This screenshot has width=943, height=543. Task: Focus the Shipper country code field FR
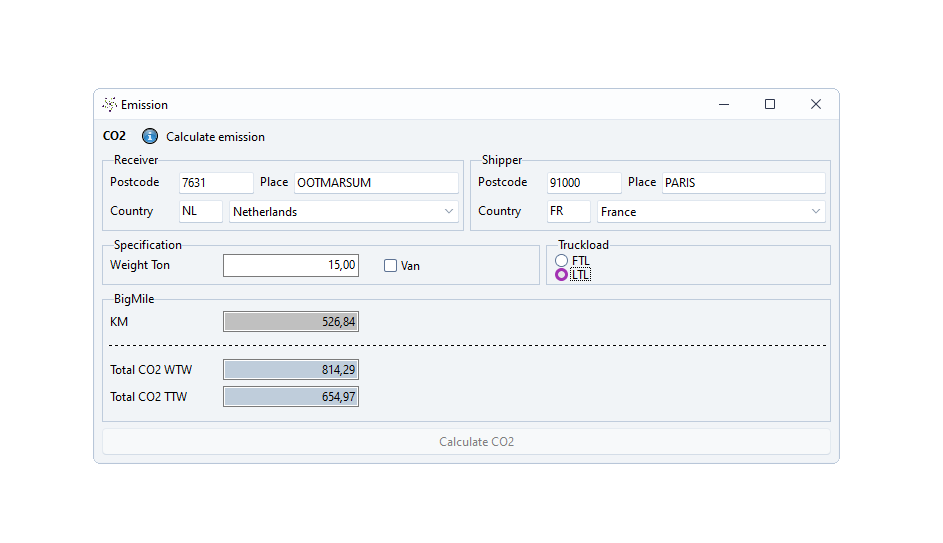point(569,212)
